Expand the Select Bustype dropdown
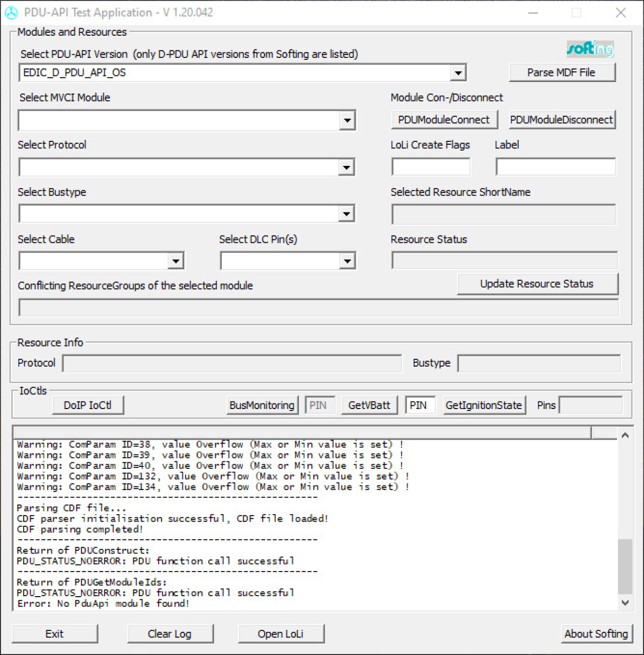The height and width of the screenshot is (655, 644). [x=346, y=214]
